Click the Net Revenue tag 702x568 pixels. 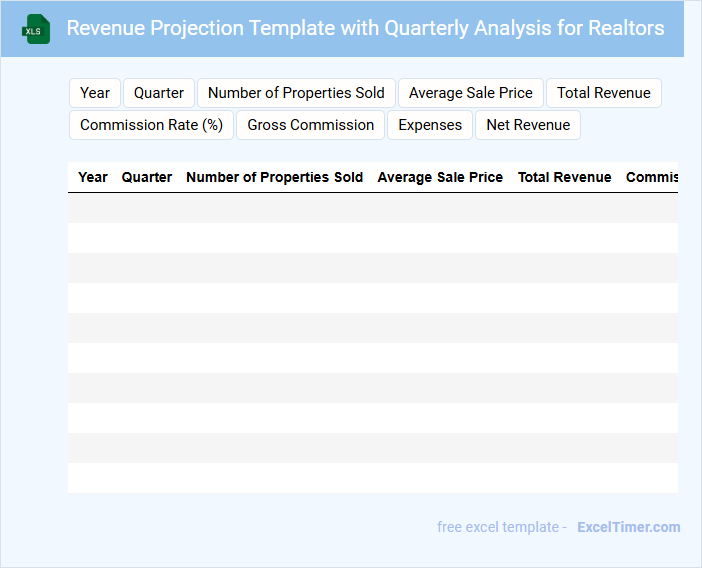(528, 125)
